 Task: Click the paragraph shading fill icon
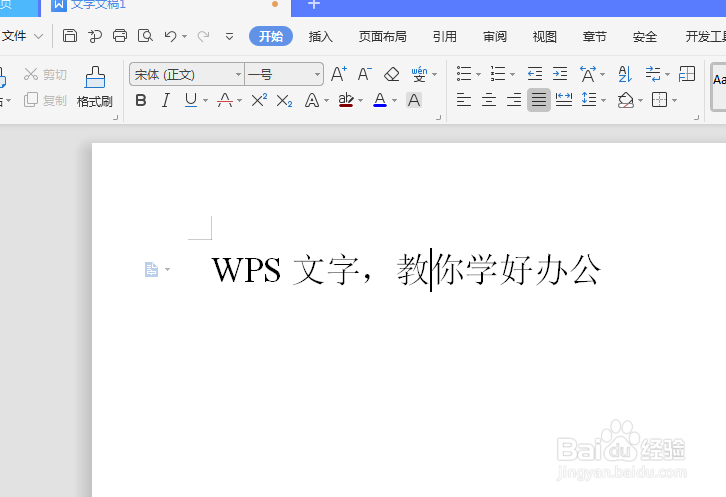[x=626, y=100]
